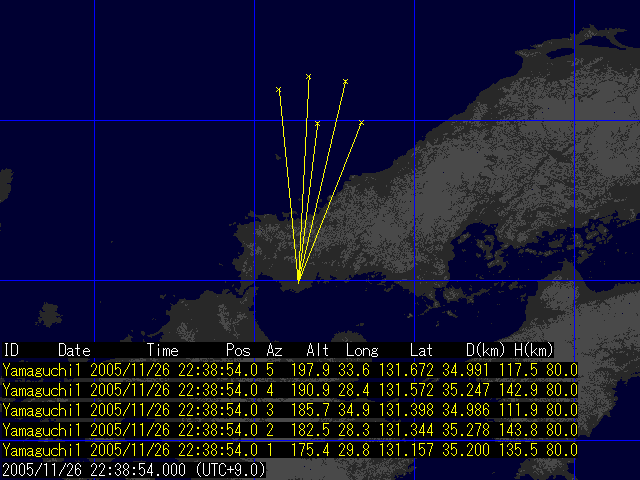Screen dimensions: 640x480
Task: Click the ID column header
Action: [12, 351]
